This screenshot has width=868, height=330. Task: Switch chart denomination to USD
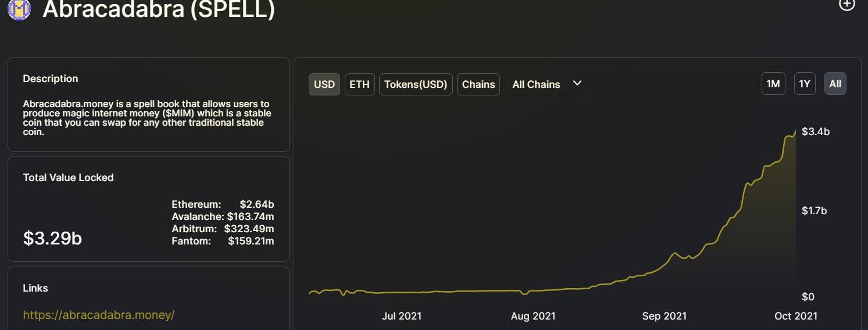click(324, 84)
